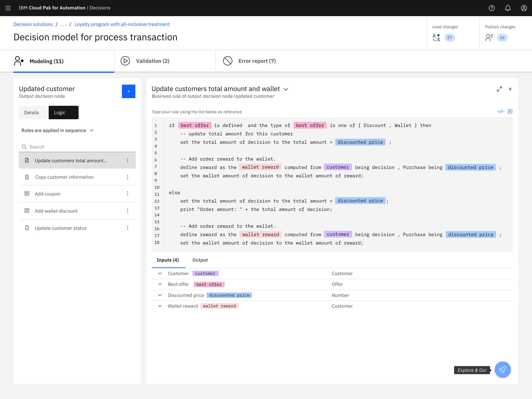Click the search magnifier icon

(24, 147)
